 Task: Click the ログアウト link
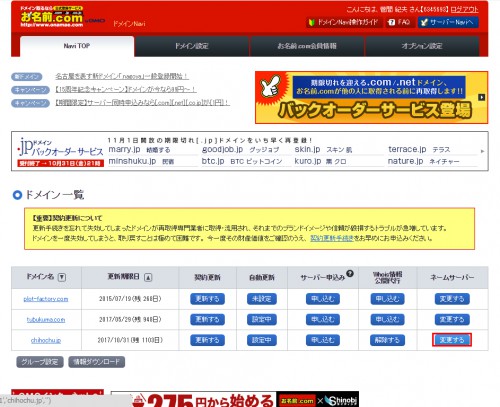[464, 9]
